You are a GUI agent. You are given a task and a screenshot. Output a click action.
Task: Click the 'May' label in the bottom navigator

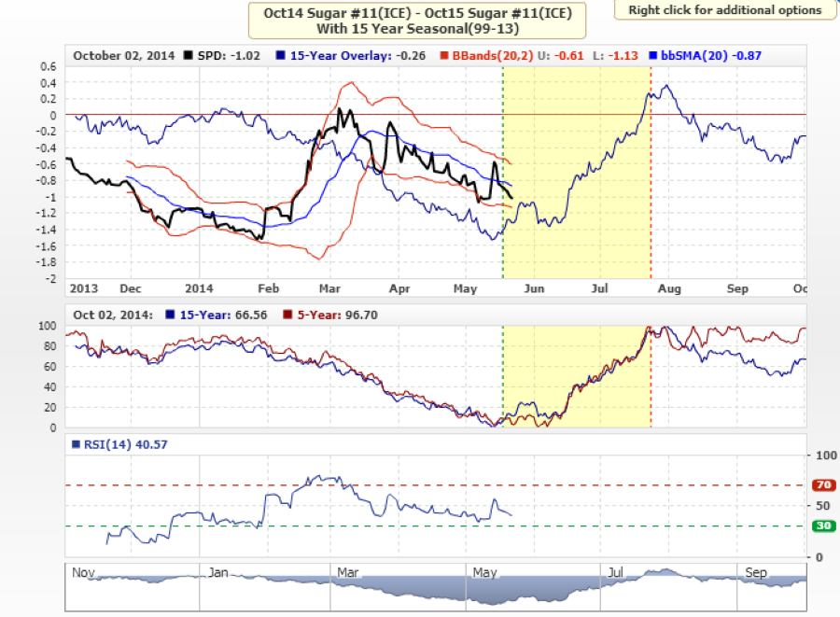pos(484,572)
